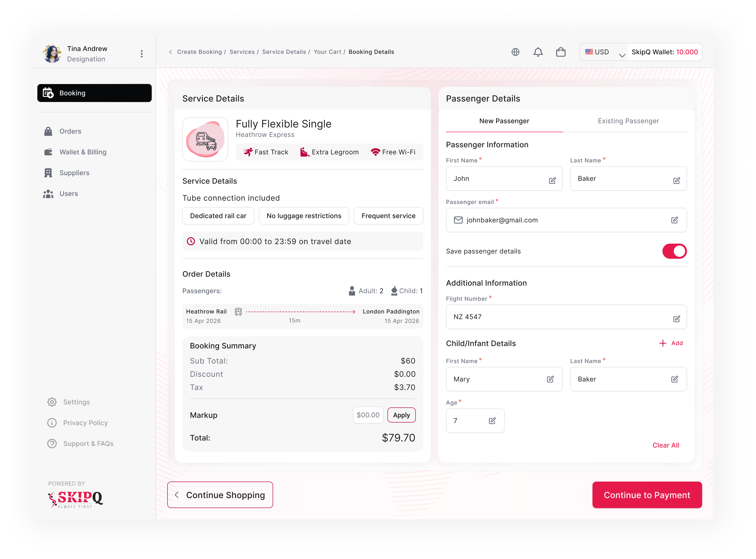This screenshot has height=559, width=756.
Task: Click Continue Shopping button
Action: tap(220, 495)
